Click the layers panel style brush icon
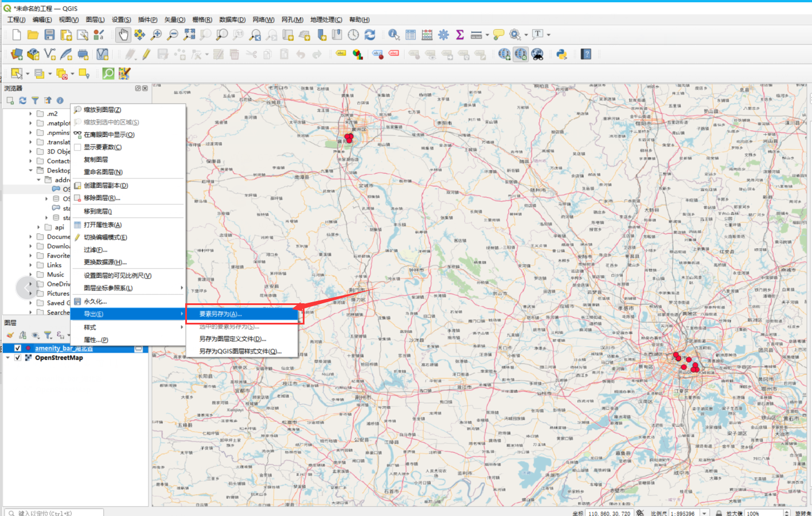 (x=10, y=335)
